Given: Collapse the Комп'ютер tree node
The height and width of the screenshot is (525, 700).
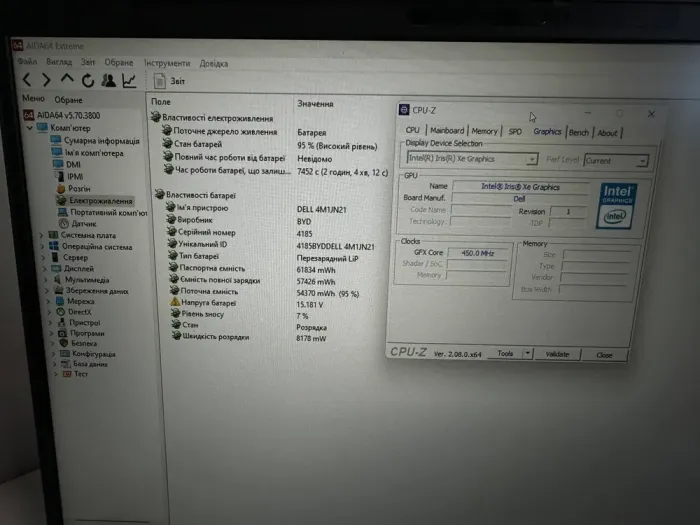Looking at the screenshot, I should 28,128.
